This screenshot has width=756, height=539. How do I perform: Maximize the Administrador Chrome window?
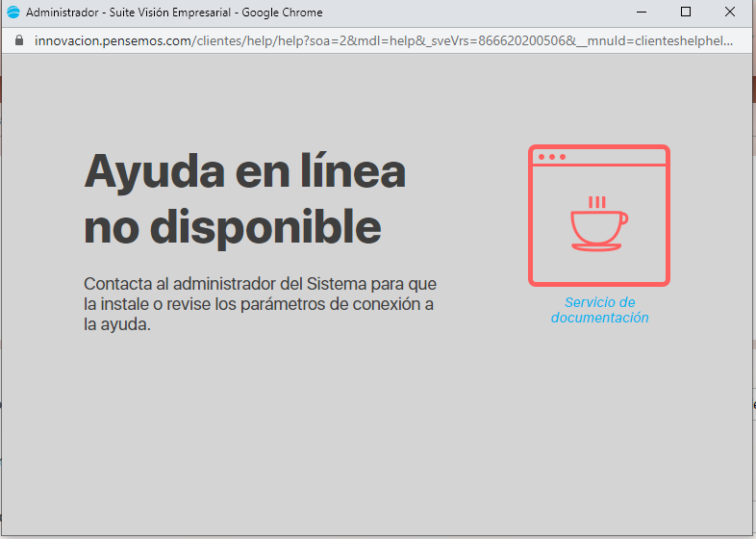(686, 13)
